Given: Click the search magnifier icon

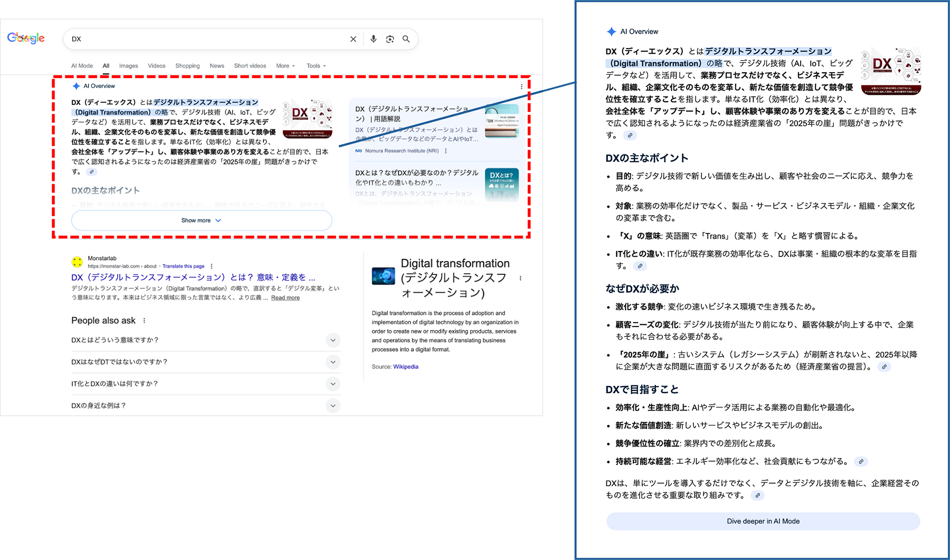Looking at the screenshot, I should 406,39.
